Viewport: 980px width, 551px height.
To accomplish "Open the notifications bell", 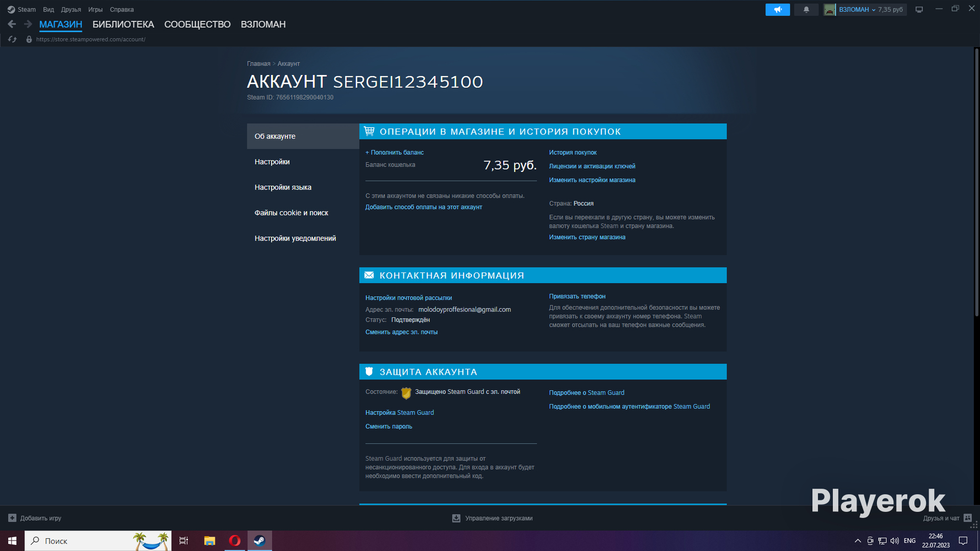I will point(806,9).
